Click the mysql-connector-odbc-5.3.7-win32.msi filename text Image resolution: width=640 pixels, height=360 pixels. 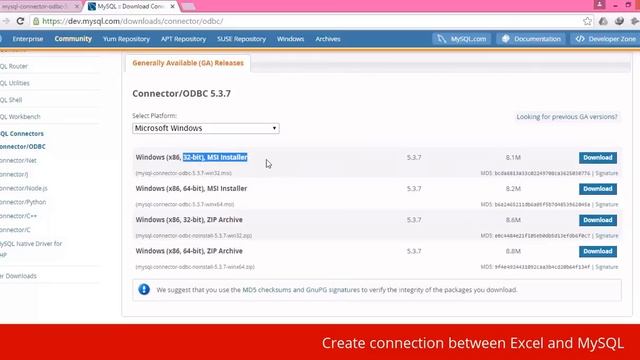184,173
